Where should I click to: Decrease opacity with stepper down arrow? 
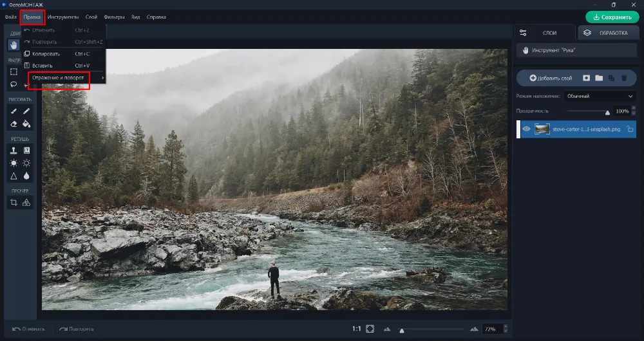click(633, 113)
